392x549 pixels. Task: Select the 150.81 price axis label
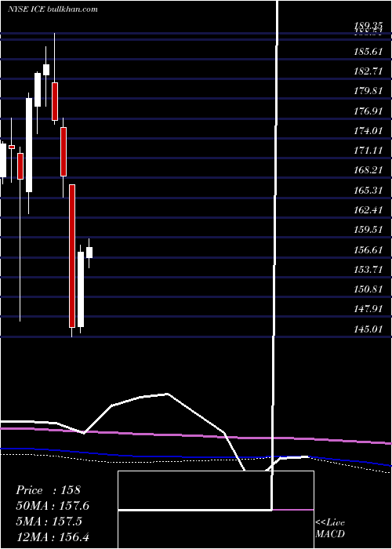pyautogui.click(x=368, y=289)
